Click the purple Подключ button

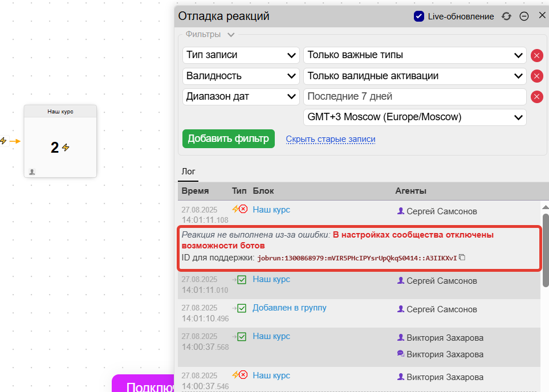[143, 383]
